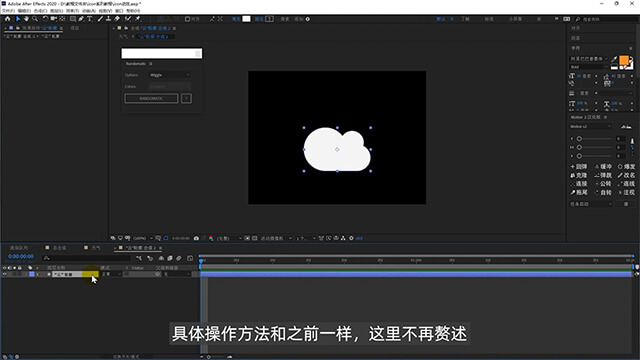Image resolution: width=640 pixels, height=360 pixels.
Task: Click the Home icon in toolbar
Action: [7, 19]
